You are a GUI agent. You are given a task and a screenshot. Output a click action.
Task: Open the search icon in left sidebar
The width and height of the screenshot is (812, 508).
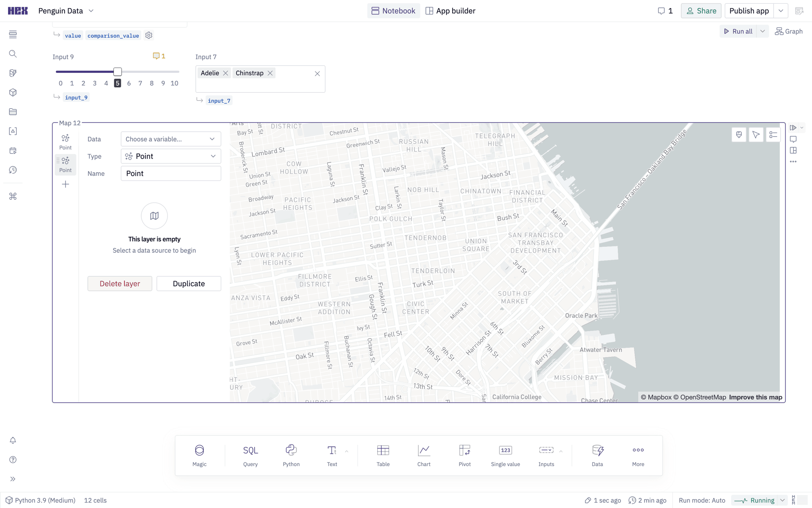pyautogui.click(x=13, y=54)
